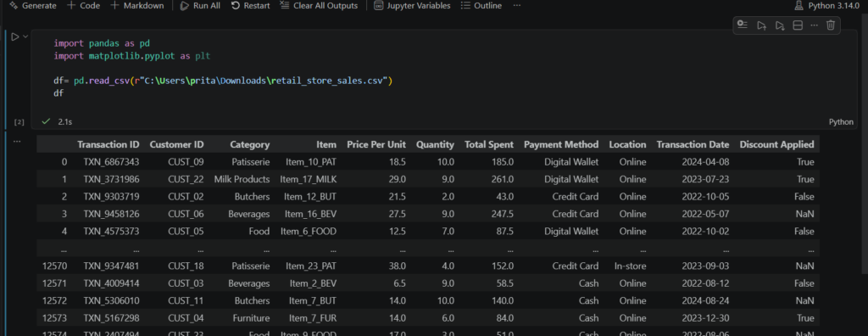Screen dimensions: 868x336
Task: Click the Item column header
Action: click(x=326, y=144)
